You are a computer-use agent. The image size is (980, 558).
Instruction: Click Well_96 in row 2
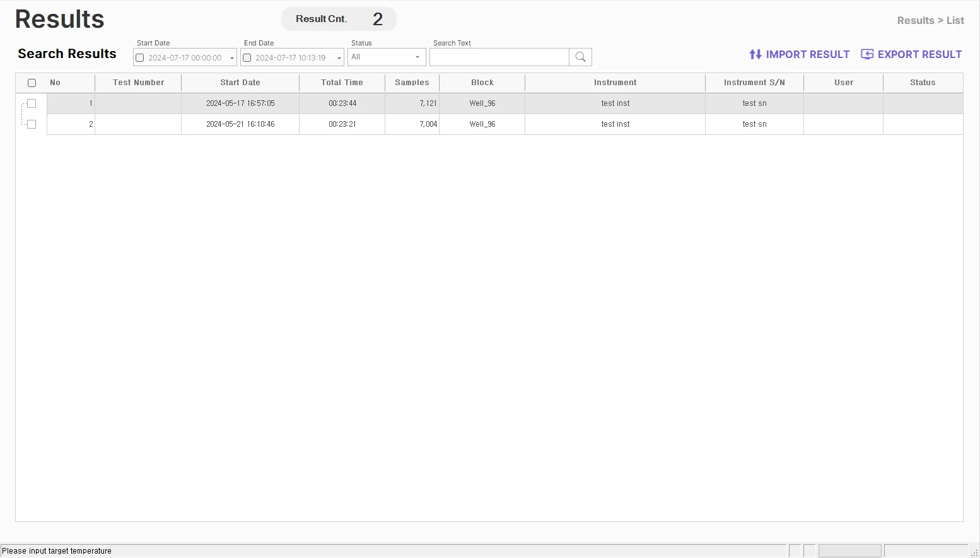(x=482, y=124)
